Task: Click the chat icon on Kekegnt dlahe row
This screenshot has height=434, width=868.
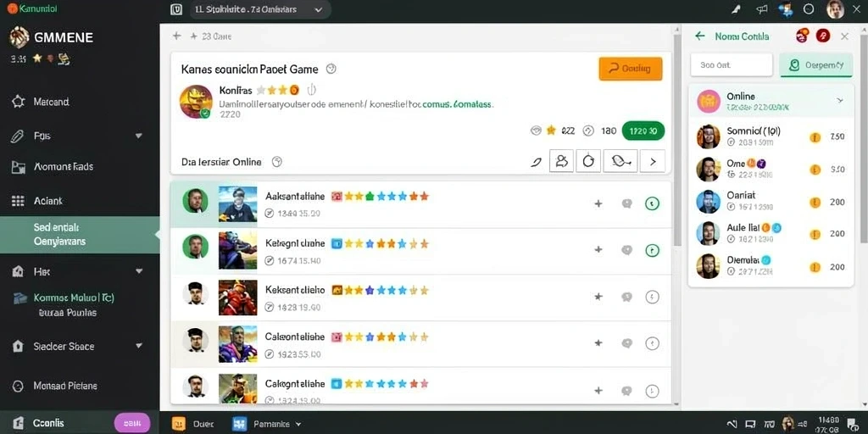Action: coord(626,250)
